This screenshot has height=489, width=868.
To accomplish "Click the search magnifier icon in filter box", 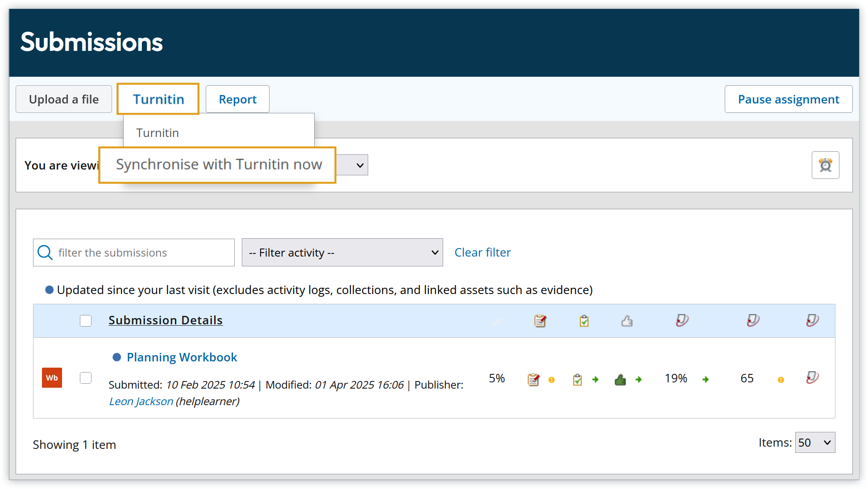I will [45, 253].
